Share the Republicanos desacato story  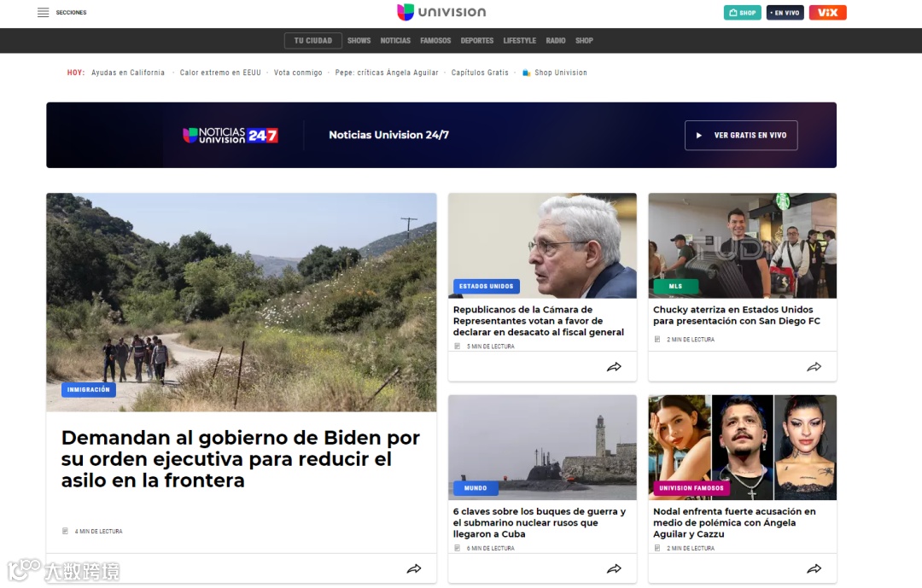614,367
